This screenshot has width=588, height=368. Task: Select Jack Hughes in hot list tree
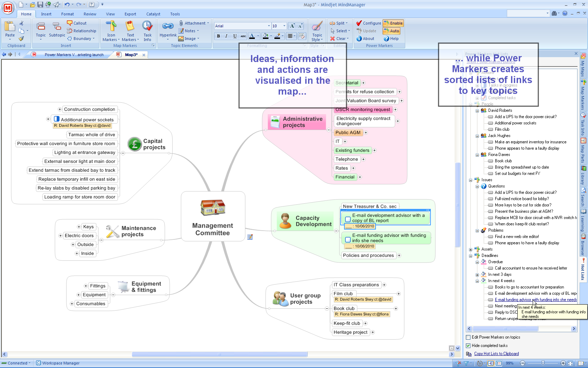click(x=499, y=136)
